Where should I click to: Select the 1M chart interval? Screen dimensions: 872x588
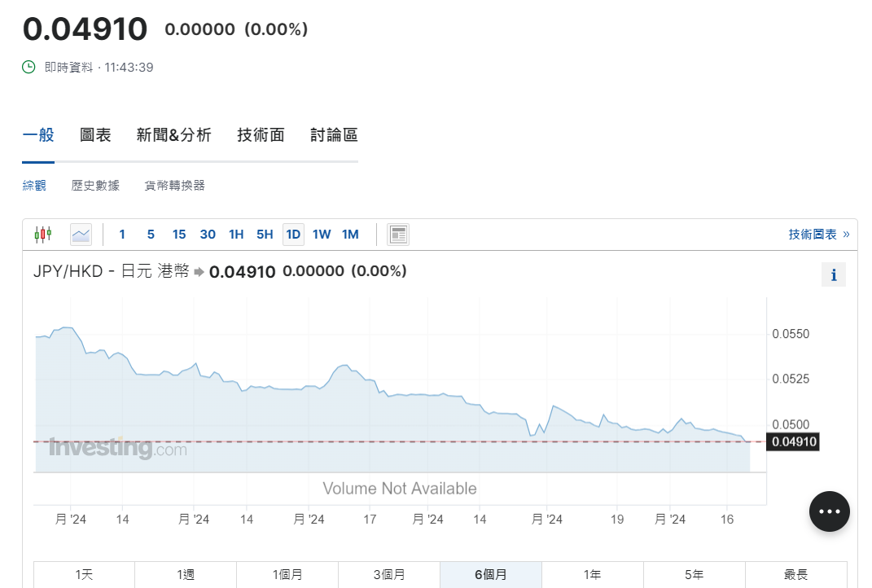coord(350,235)
